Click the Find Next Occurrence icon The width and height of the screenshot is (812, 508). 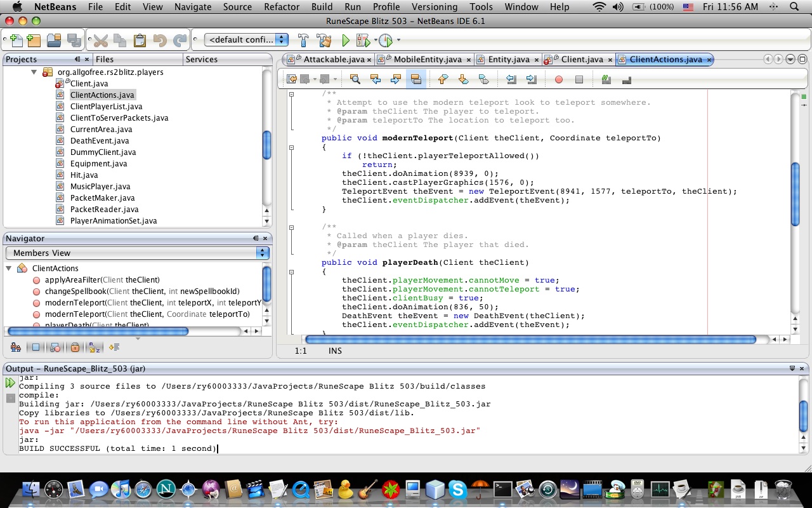tap(395, 79)
